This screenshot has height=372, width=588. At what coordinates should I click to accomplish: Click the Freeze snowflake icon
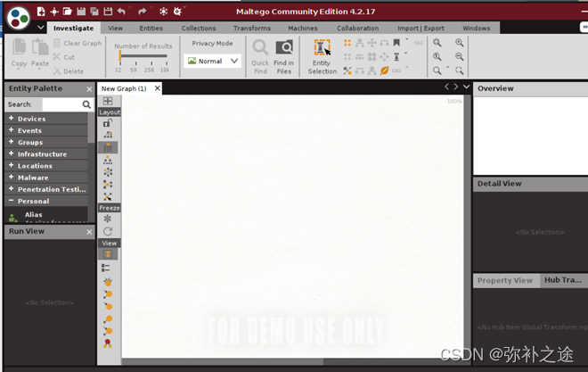[x=108, y=219]
